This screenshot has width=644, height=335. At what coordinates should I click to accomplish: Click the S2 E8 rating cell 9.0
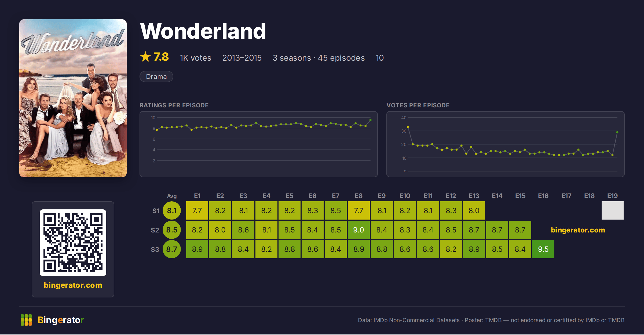click(359, 230)
